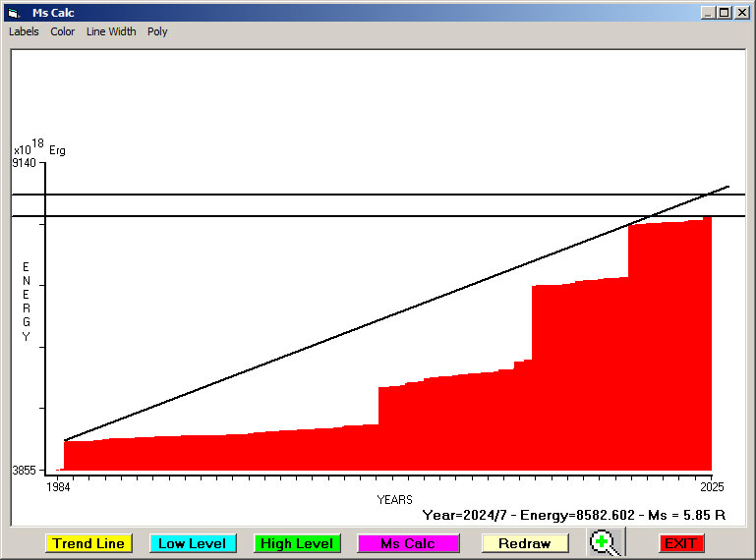Click the magnifying glass zoom-in icon
The height and width of the screenshot is (560, 756).
608,542
